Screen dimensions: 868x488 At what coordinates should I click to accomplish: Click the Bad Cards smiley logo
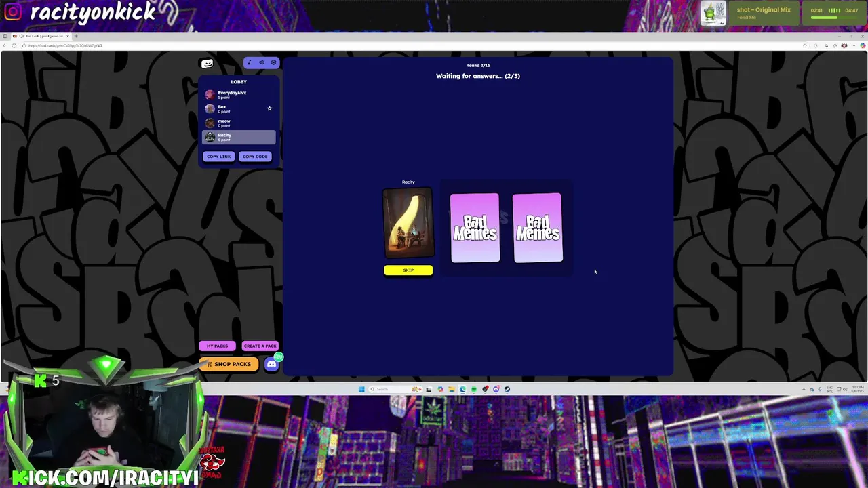[x=207, y=64]
